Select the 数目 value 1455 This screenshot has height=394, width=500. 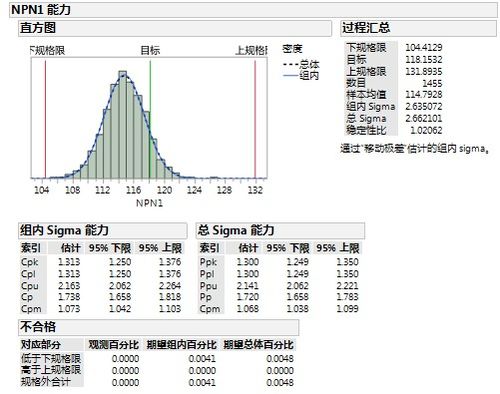coord(432,83)
